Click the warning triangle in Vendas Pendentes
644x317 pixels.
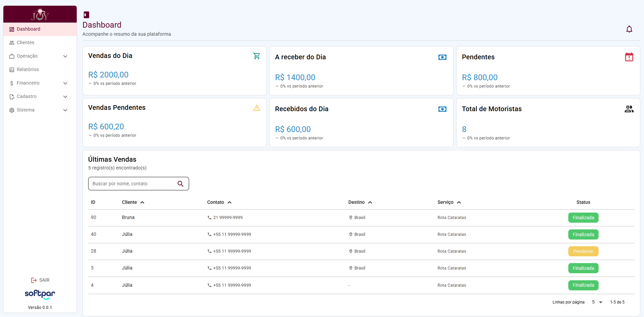coord(257,108)
